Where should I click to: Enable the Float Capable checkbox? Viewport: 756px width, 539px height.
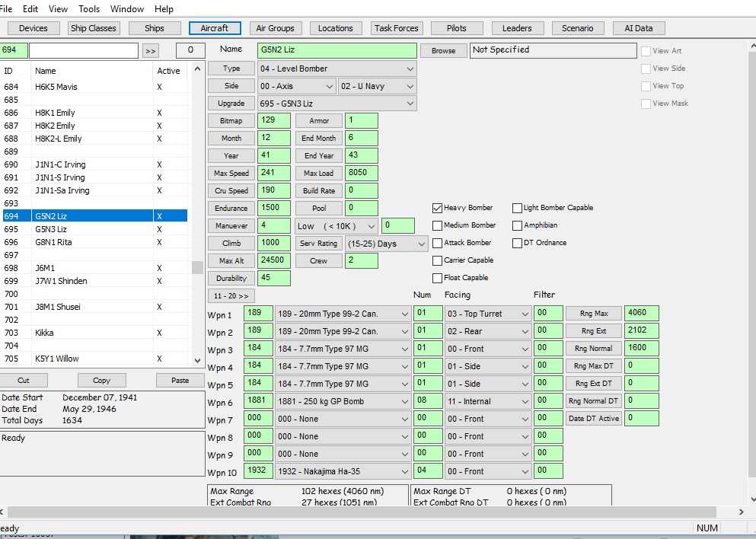coord(437,278)
